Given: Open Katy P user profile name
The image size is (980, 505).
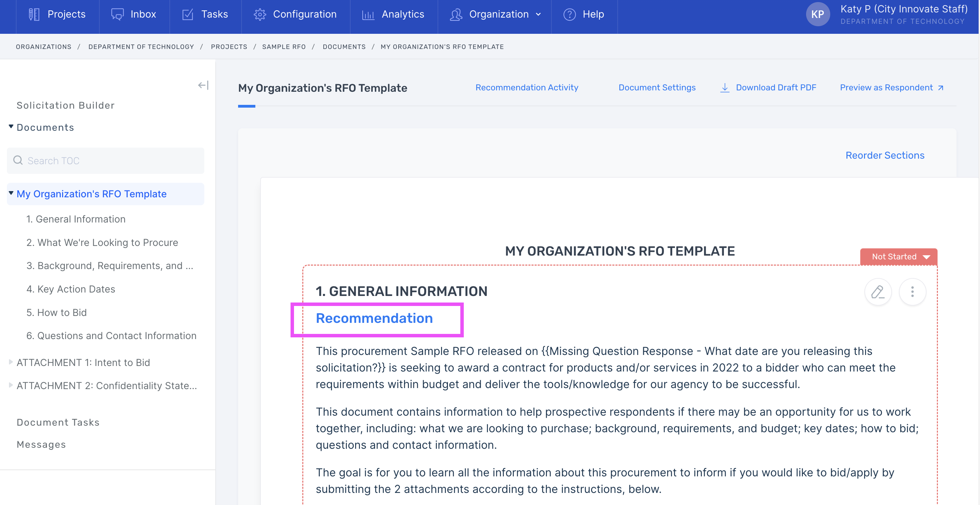Looking at the screenshot, I should pos(904,9).
